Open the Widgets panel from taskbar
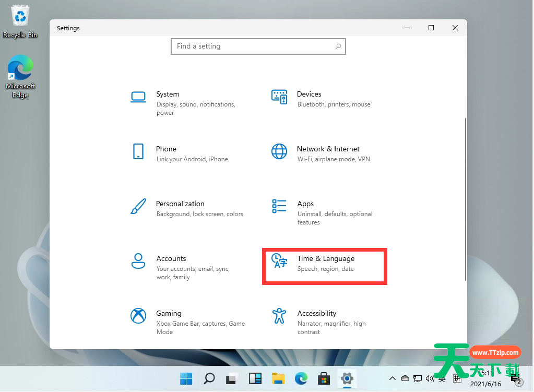Screen dimensions: 534x392 [255, 378]
